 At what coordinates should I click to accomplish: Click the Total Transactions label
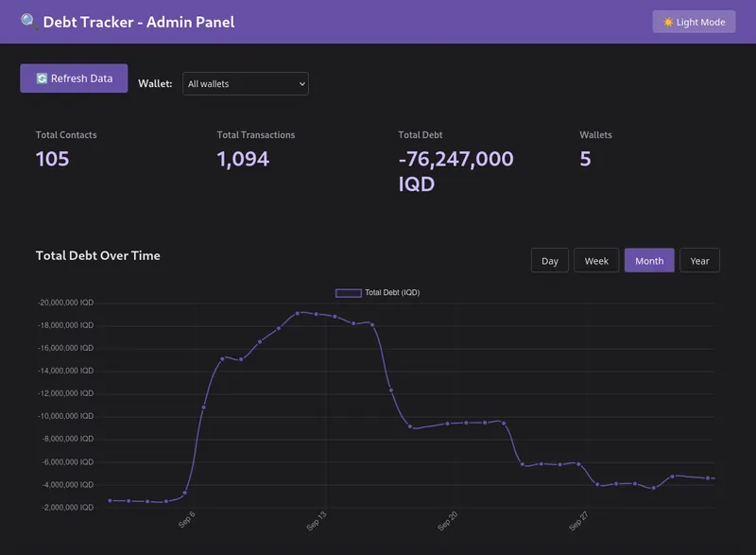256,135
